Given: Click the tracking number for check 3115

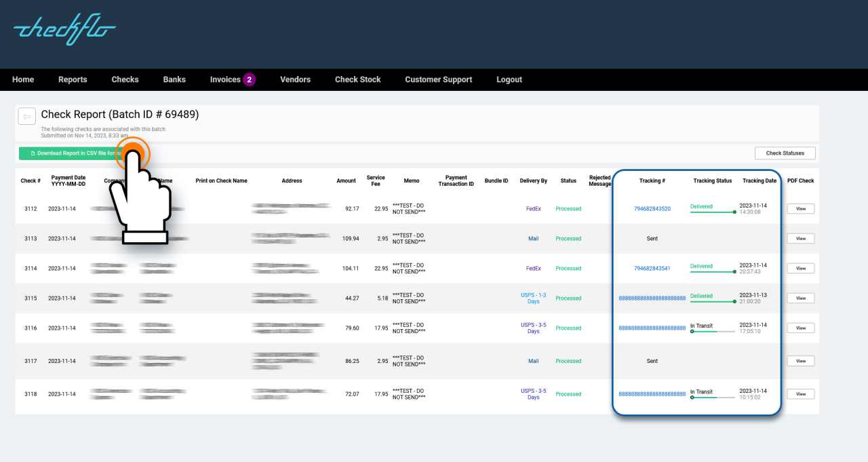Looking at the screenshot, I should [652, 298].
